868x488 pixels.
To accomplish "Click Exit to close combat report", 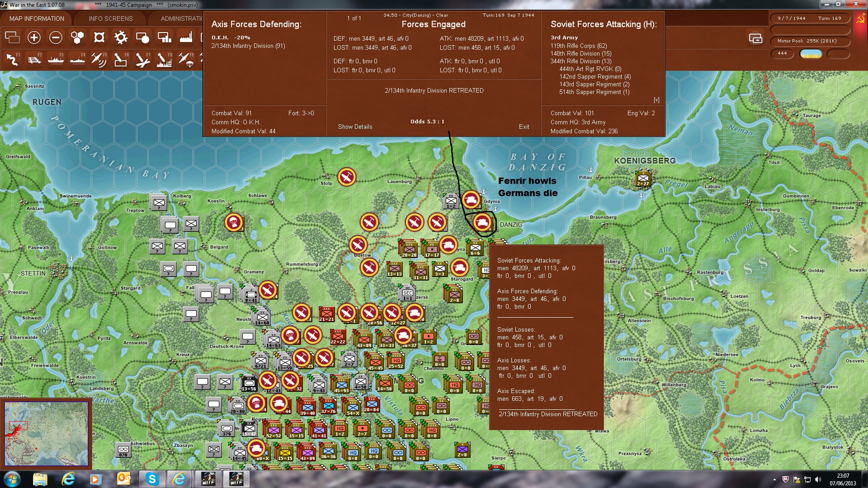I will pyautogui.click(x=524, y=127).
